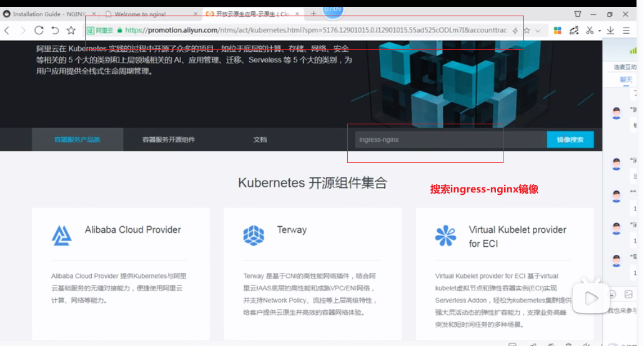644x346 pixels.
Task: Click the skin/shirt icon in the title bar
Action: [577, 14]
